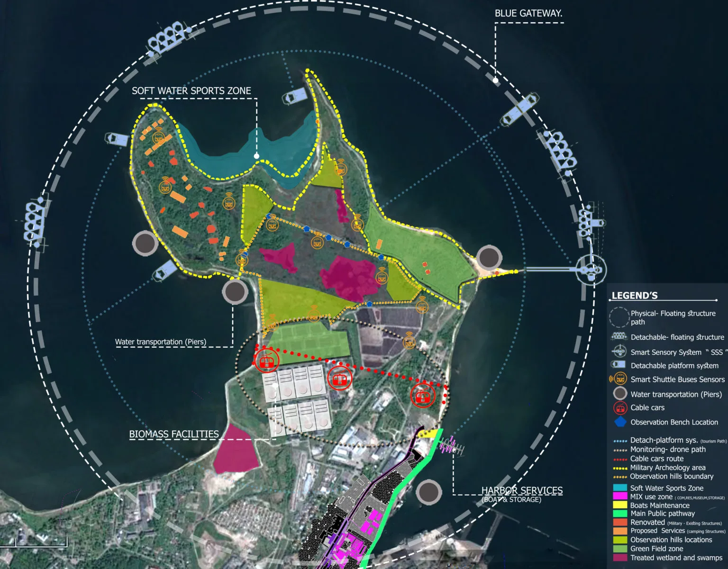Click the middle red cable car station icon
728x569 pixels.
(x=339, y=379)
